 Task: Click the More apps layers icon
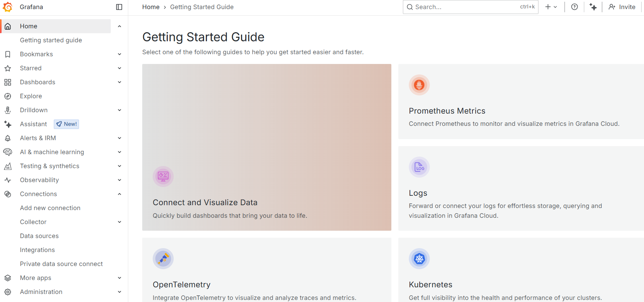point(8,278)
